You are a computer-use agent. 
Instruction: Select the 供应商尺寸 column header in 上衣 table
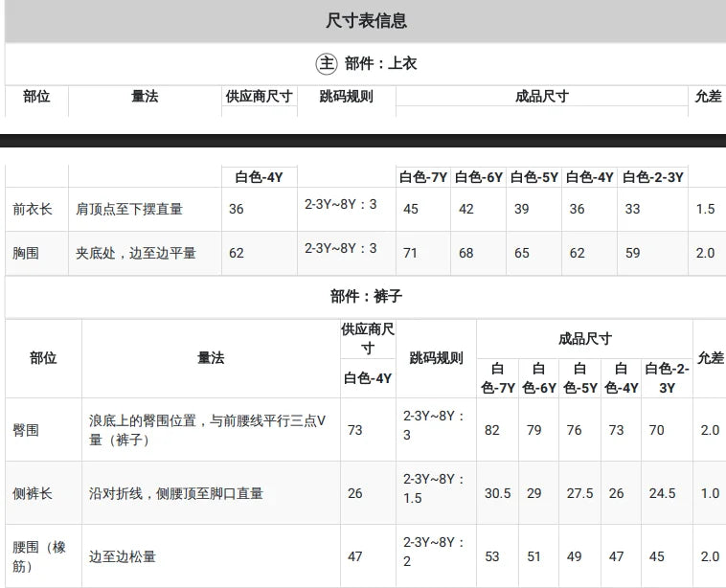click(x=260, y=97)
